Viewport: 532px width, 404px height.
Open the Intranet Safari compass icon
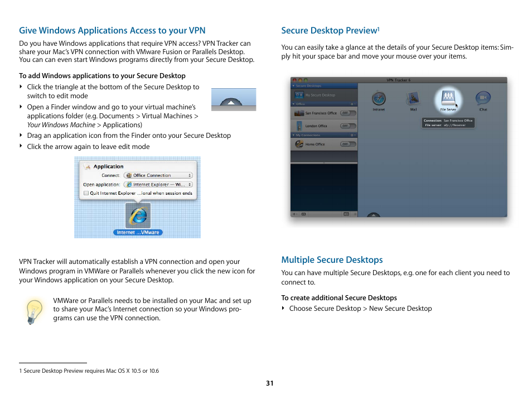point(379,99)
